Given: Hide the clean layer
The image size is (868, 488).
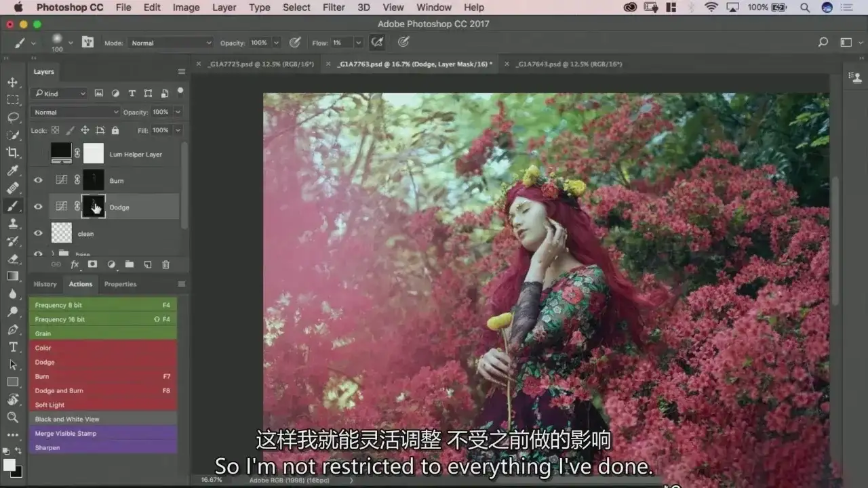Looking at the screenshot, I should point(38,233).
